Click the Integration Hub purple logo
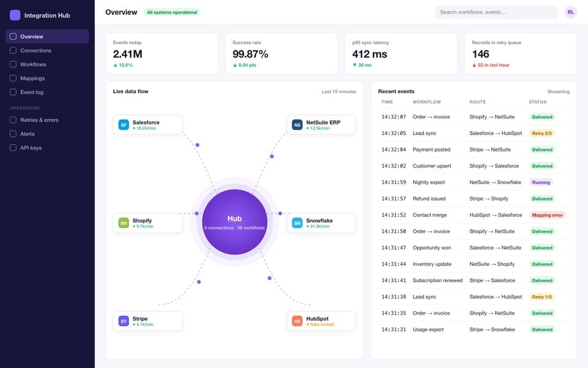 (15, 15)
